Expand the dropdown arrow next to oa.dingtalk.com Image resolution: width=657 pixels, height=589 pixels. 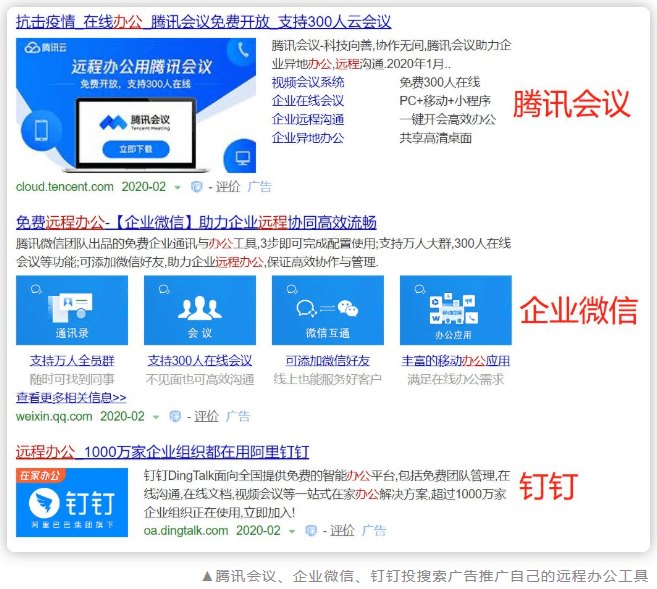292,531
